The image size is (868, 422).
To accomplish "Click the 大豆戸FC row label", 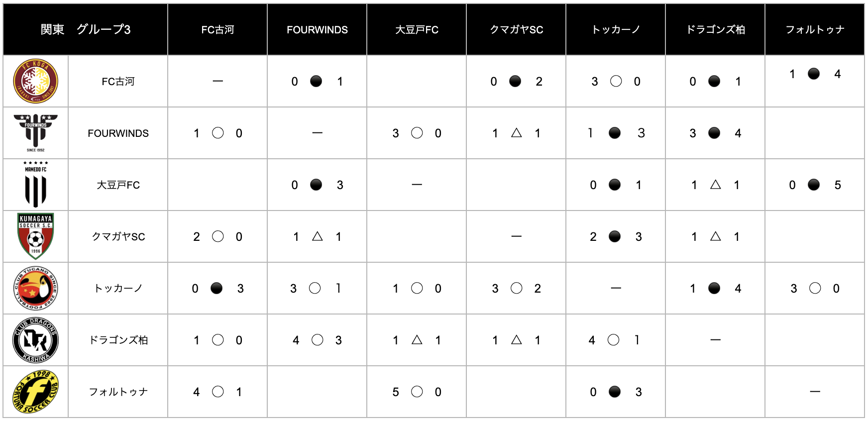I will [x=118, y=185].
